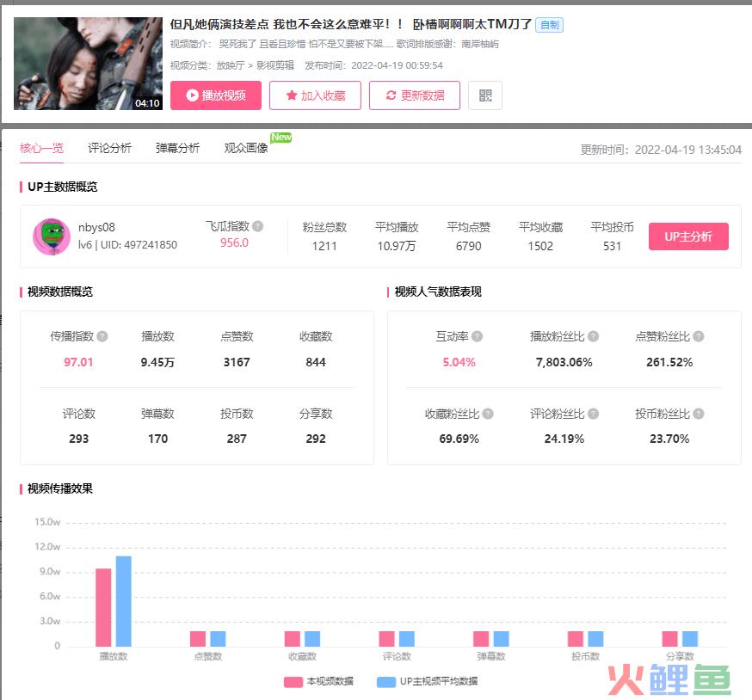Click the value 69.69%
The height and width of the screenshot is (700, 752).
tap(459, 439)
